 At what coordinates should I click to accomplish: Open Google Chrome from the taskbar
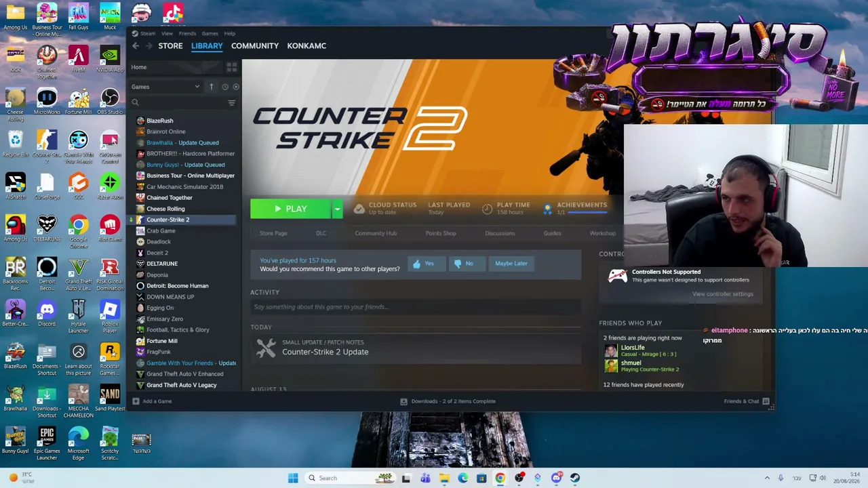(500, 478)
